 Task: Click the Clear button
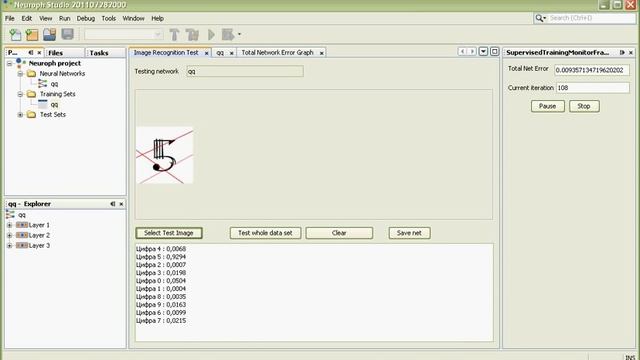click(339, 233)
